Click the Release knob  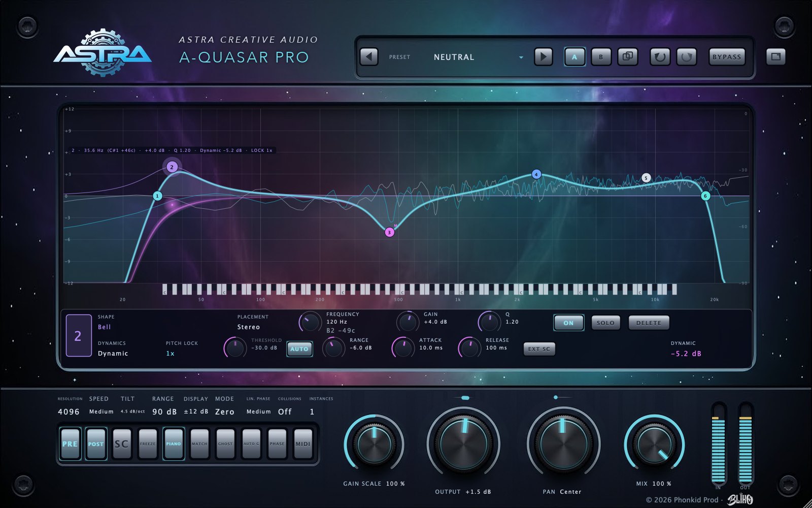coord(469,348)
